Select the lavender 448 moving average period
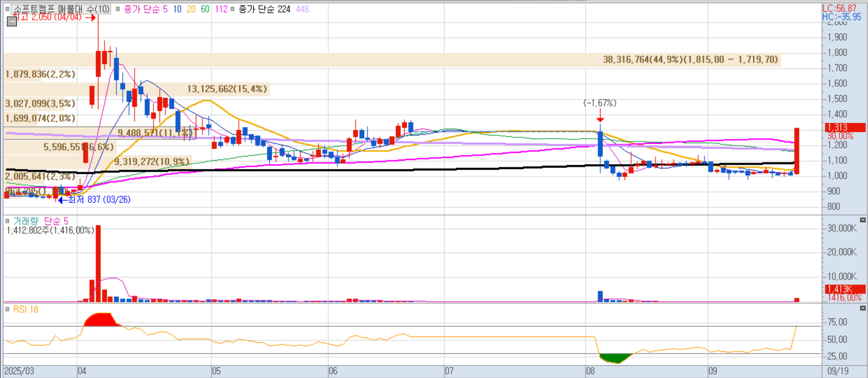The image size is (868, 378). pyautogui.click(x=303, y=9)
